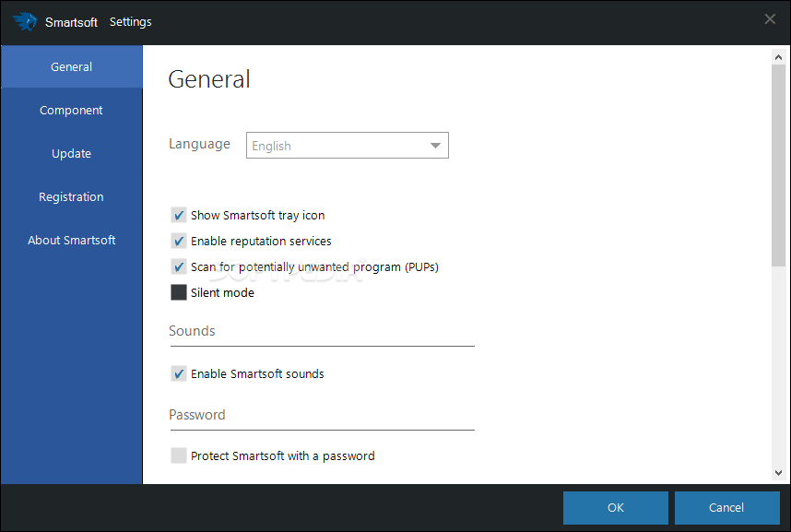Go to the Registration tab
This screenshot has width=791, height=532.
pos(72,197)
